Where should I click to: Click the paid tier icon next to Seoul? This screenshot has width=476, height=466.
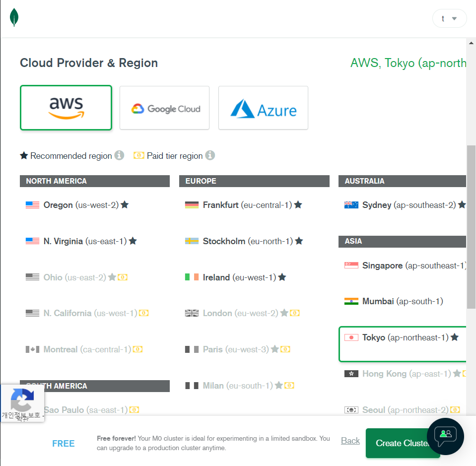455,410
